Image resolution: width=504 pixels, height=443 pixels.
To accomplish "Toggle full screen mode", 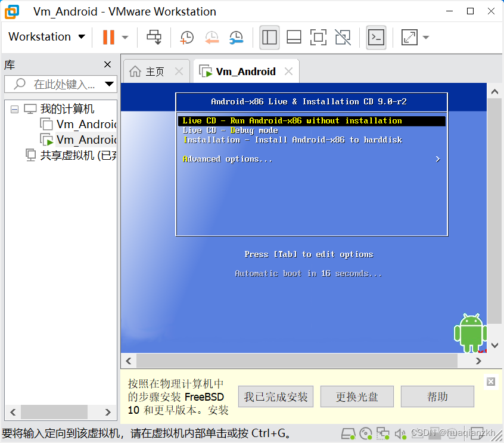I will pyautogui.click(x=318, y=37).
